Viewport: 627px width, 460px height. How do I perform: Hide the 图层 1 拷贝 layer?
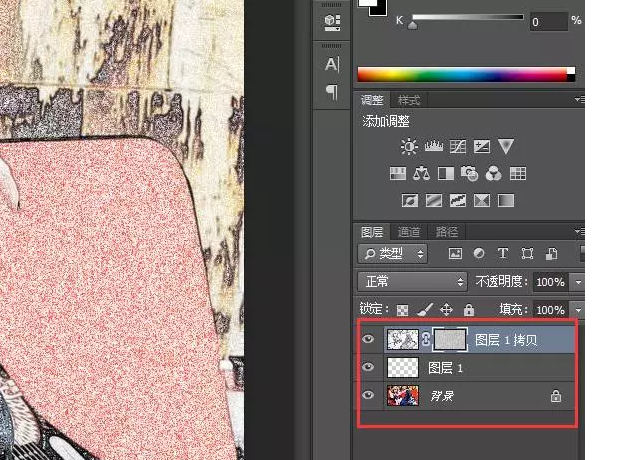pyautogui.click(x=368, y=339)
